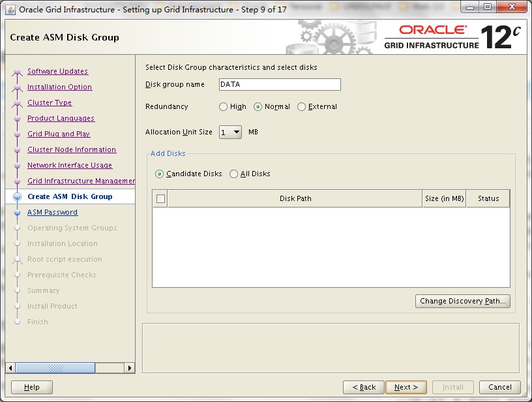Tick the select-all checkbox in disk table header
This screenshot has width=532, height=402.
[x=160, y=198]
